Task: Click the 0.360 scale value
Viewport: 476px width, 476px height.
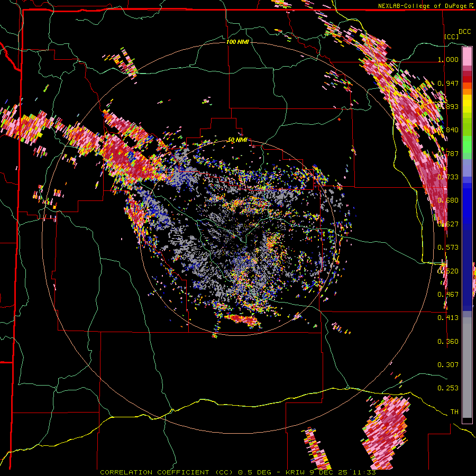Action: pyautogui.click(x=448, y=342)
